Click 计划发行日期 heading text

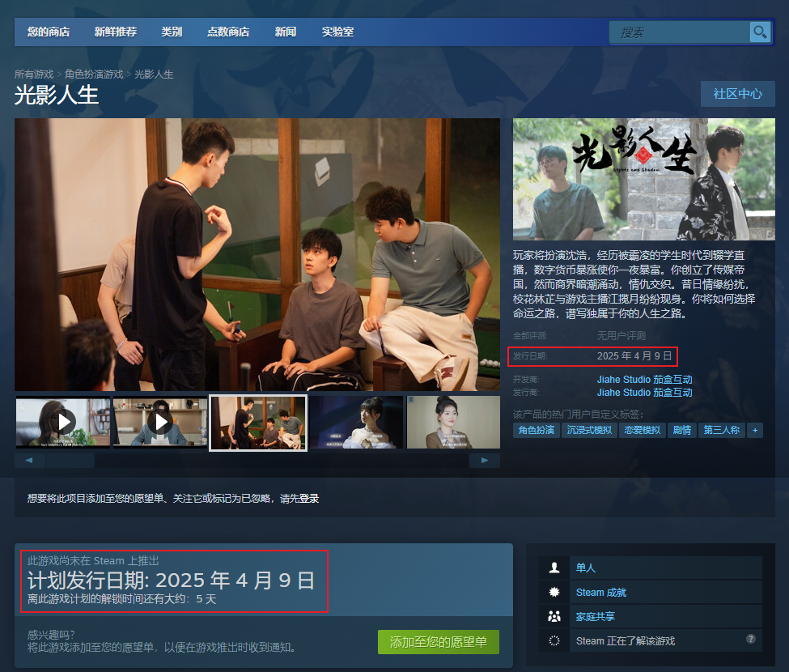coord(171,581)
